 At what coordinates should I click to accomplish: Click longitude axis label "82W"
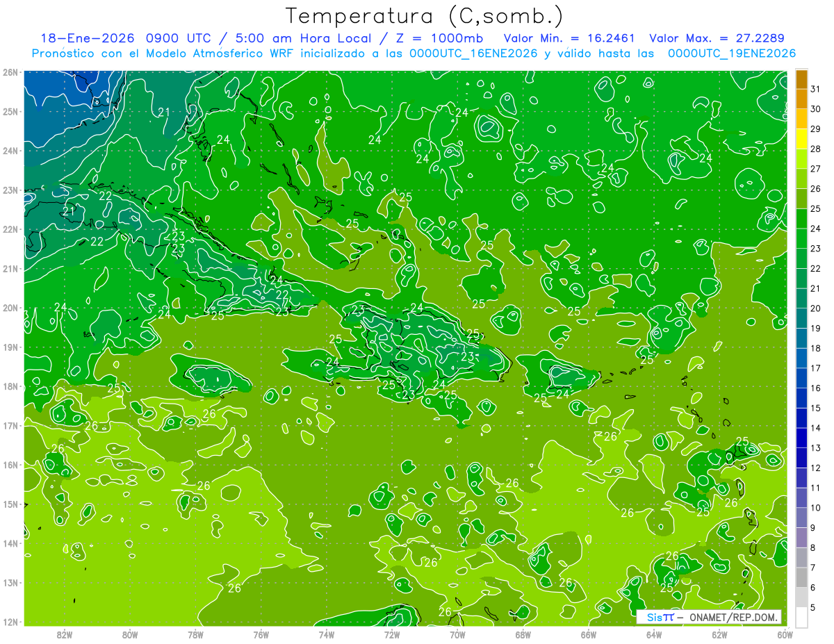point(65,635)
